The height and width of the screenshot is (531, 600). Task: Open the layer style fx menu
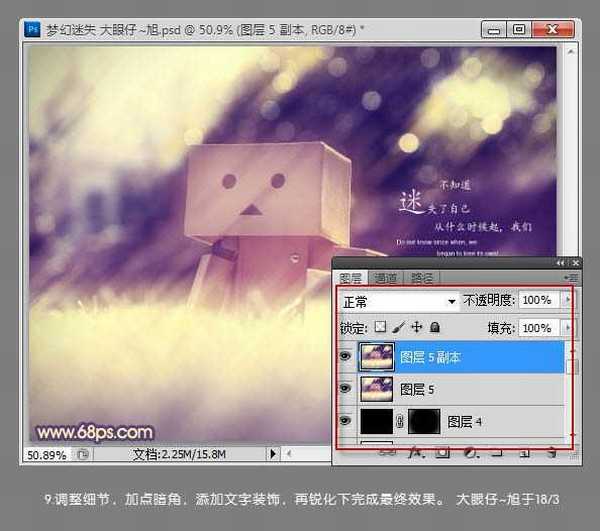416,454
